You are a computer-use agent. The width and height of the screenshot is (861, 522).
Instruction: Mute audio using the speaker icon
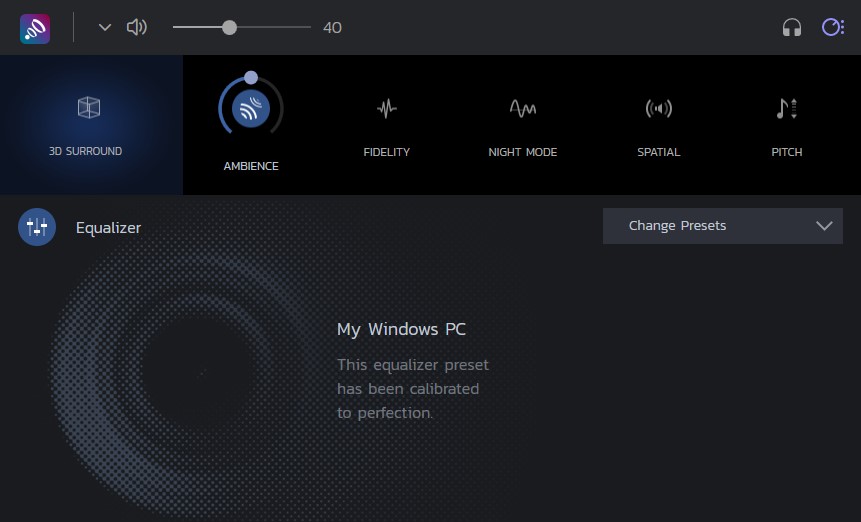click(136, 28)
